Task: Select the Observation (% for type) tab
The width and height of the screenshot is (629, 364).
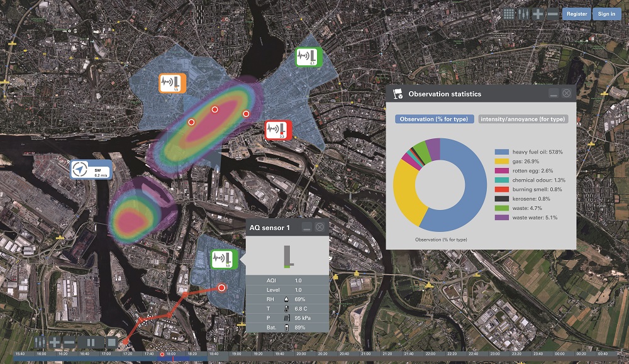Action: [435, 119]
